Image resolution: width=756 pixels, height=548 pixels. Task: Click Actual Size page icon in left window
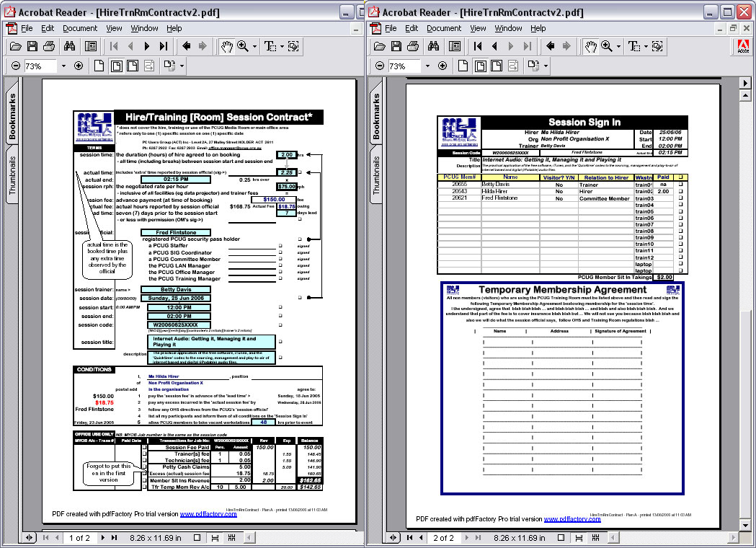(99, 66)
